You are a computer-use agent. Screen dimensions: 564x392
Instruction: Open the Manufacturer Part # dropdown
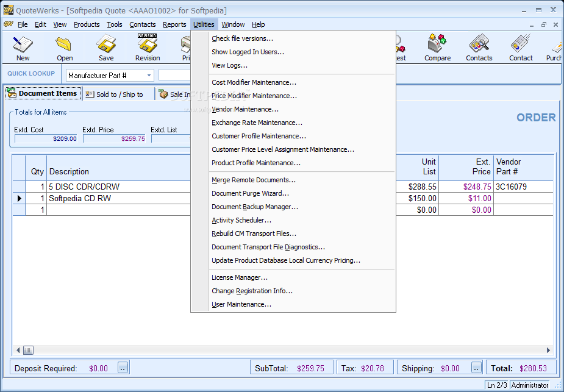[149, 76]
